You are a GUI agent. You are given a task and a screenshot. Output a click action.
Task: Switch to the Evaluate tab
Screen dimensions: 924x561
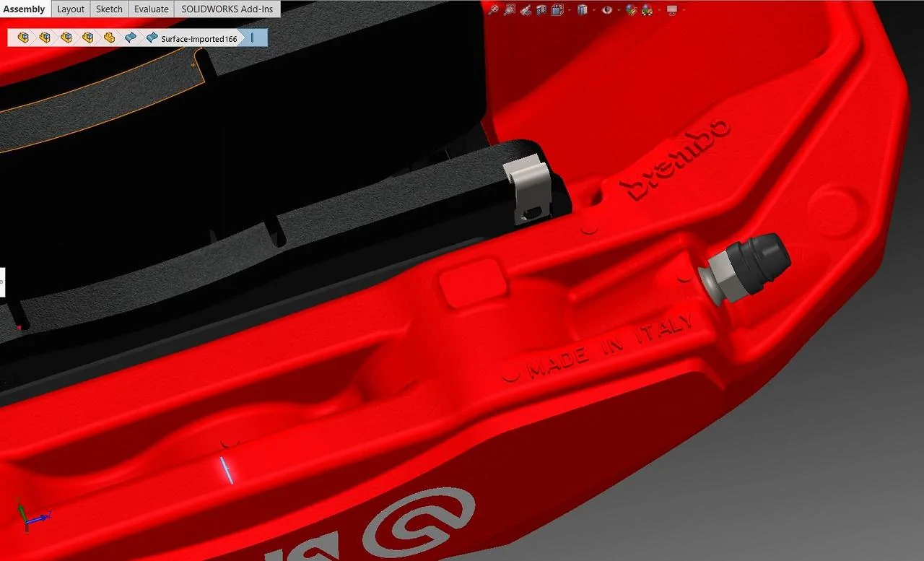point(151,9)
